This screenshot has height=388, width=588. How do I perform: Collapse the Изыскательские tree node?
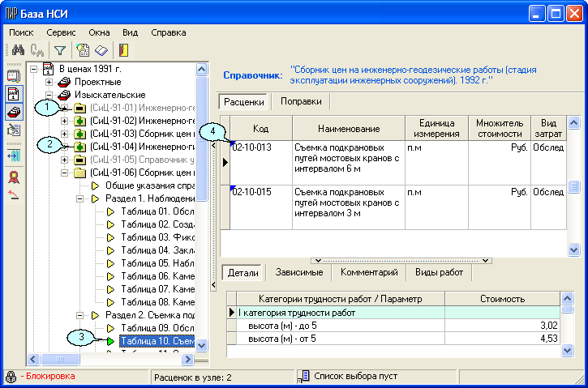coord(49,95)
